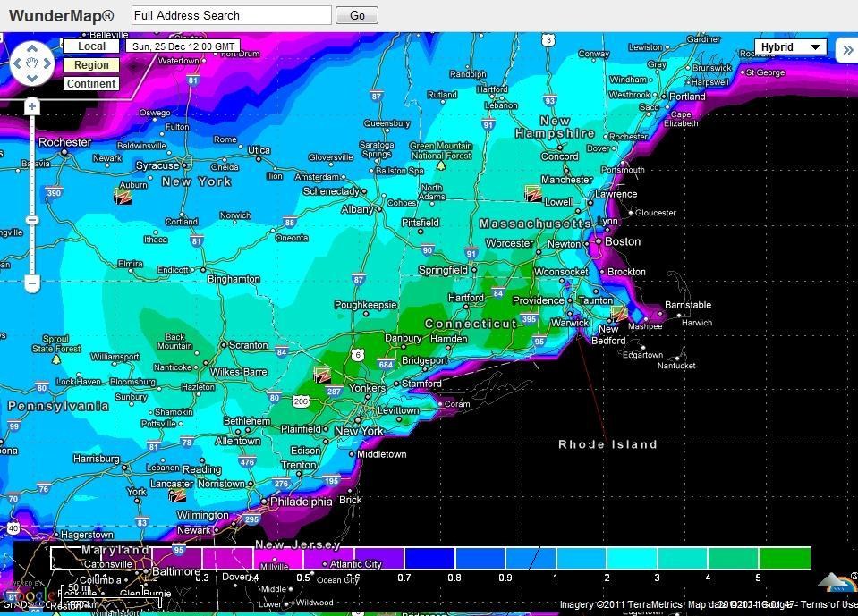Zoom in with the plus button

32,106
